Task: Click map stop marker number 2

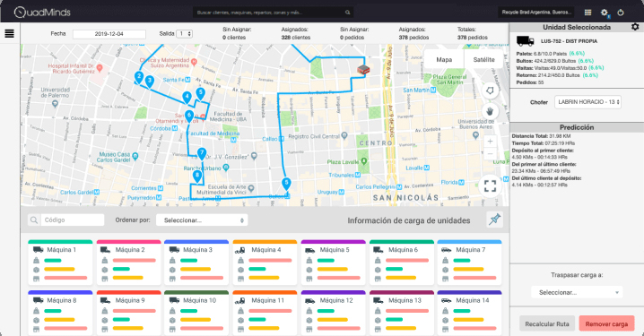Action: [x=139, y=77]
